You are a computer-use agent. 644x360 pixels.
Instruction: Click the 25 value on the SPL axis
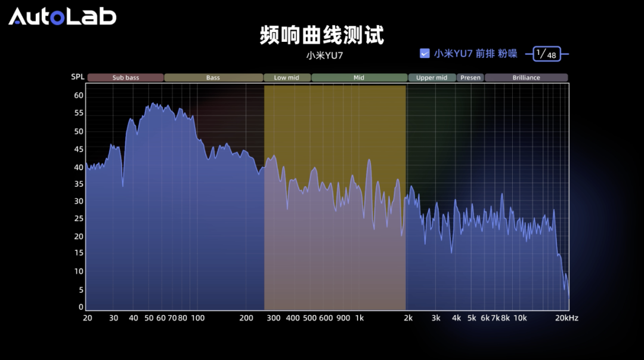79,219
